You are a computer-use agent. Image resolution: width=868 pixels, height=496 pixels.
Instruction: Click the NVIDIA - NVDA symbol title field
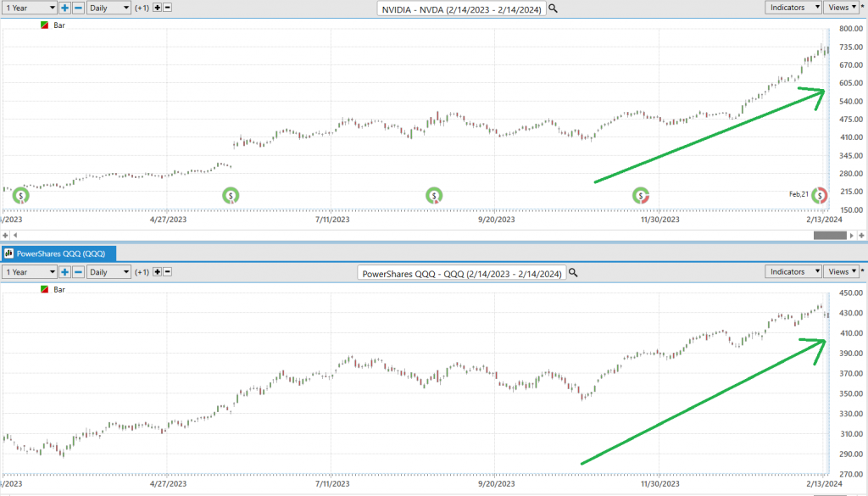(x=462, y=8)
